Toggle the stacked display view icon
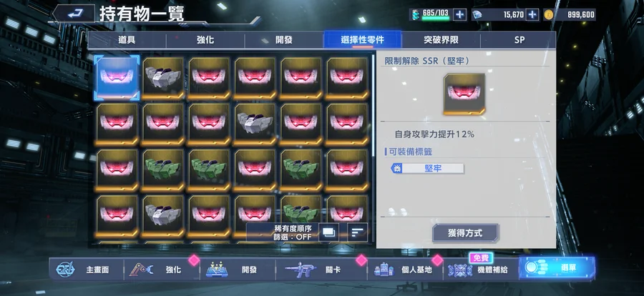Image resolution: width=644 pixels, height=296 pixels. click(329, 232)
